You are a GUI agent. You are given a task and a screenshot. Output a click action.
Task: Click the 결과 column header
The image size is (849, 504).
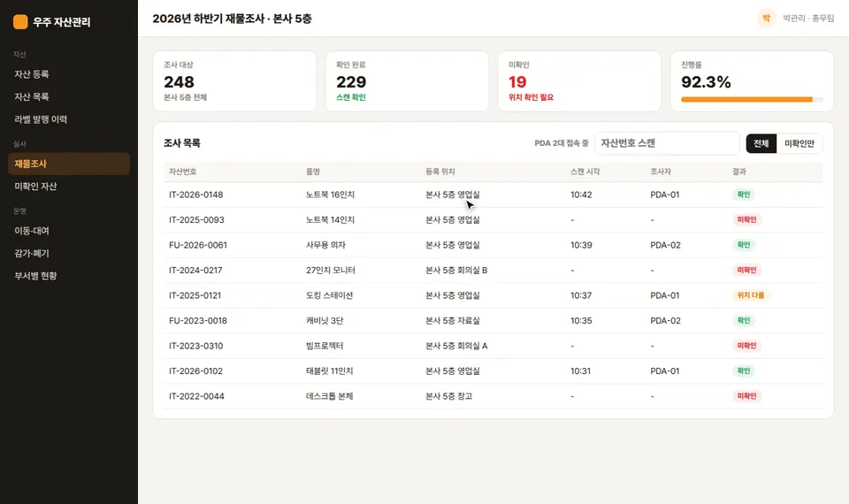coord(738,172)
